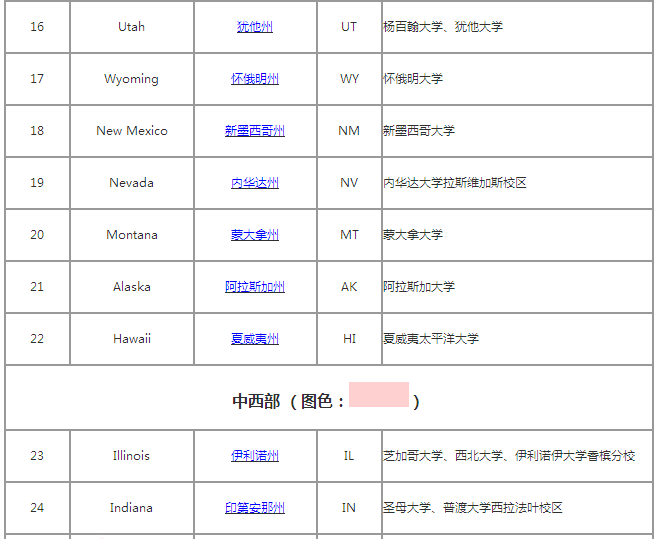
Task: Click the NV abbreviation cell
Action: 349,183
